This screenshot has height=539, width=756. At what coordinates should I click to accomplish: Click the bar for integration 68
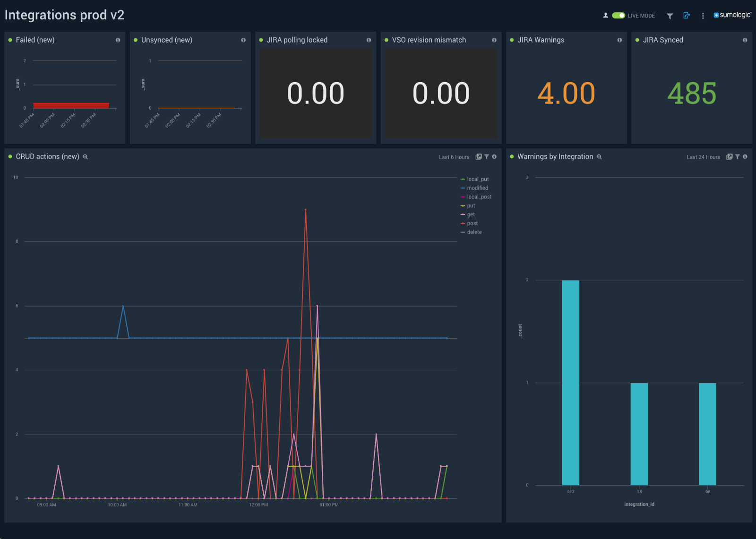pyautogui.click(x=708, y=434)
